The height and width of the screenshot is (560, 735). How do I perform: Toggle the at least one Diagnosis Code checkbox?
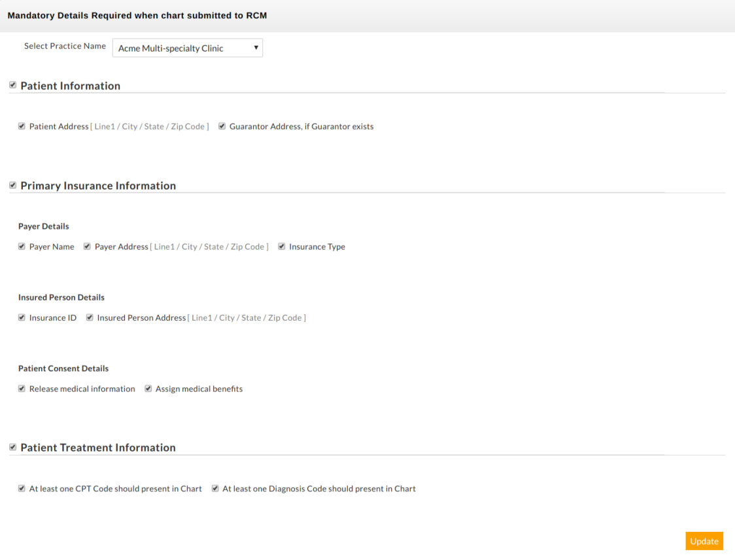215,488
